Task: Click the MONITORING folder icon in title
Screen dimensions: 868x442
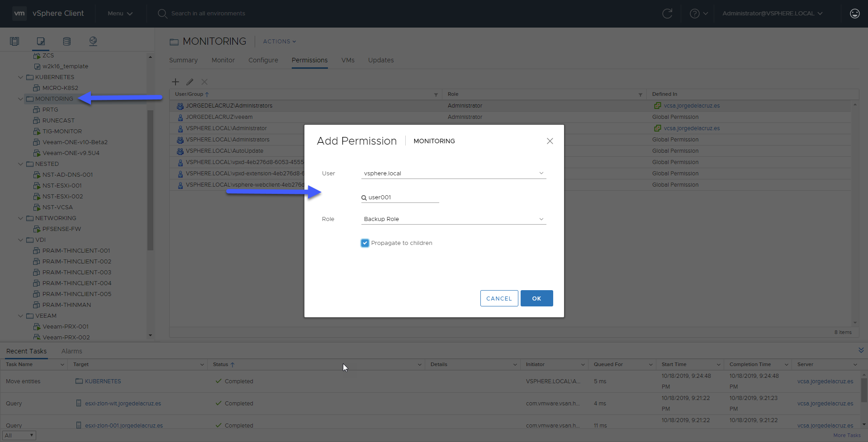Action: coord(174,42)
